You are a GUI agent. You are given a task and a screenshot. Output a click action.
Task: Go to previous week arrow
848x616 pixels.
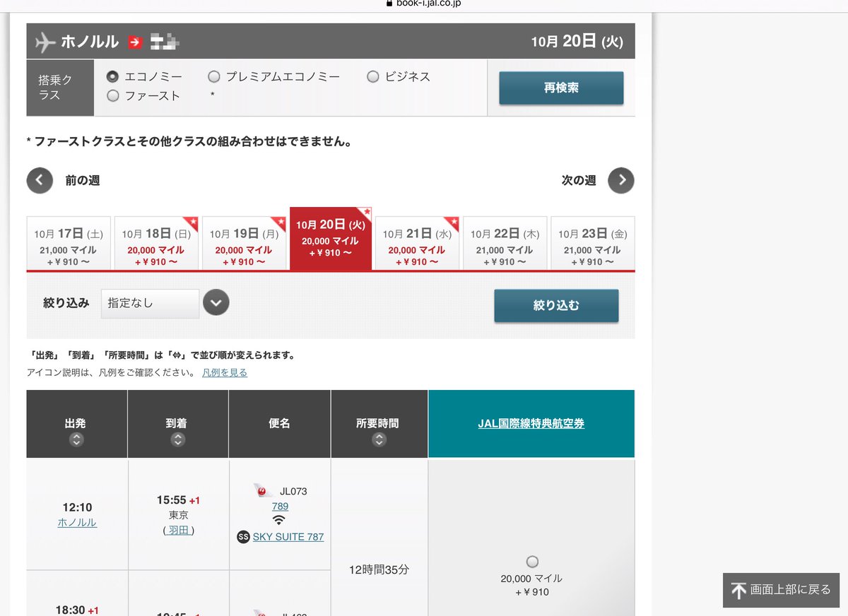click(40, 180)
